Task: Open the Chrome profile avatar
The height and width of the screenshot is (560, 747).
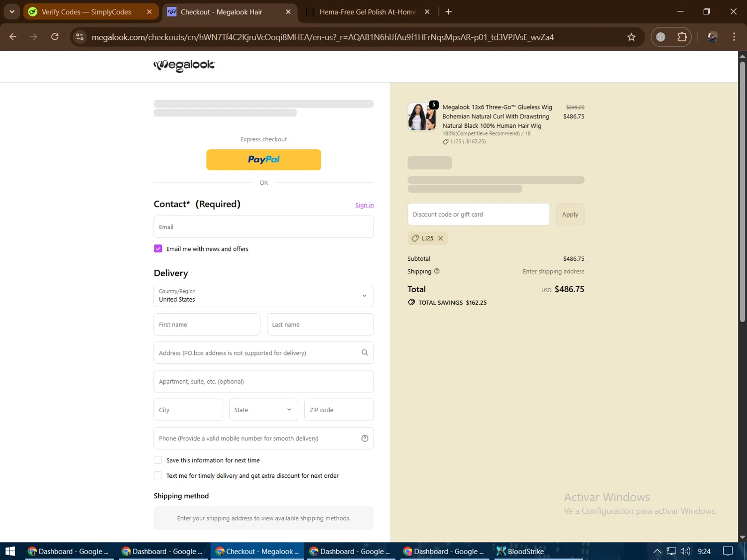Action: click(713, 37)
